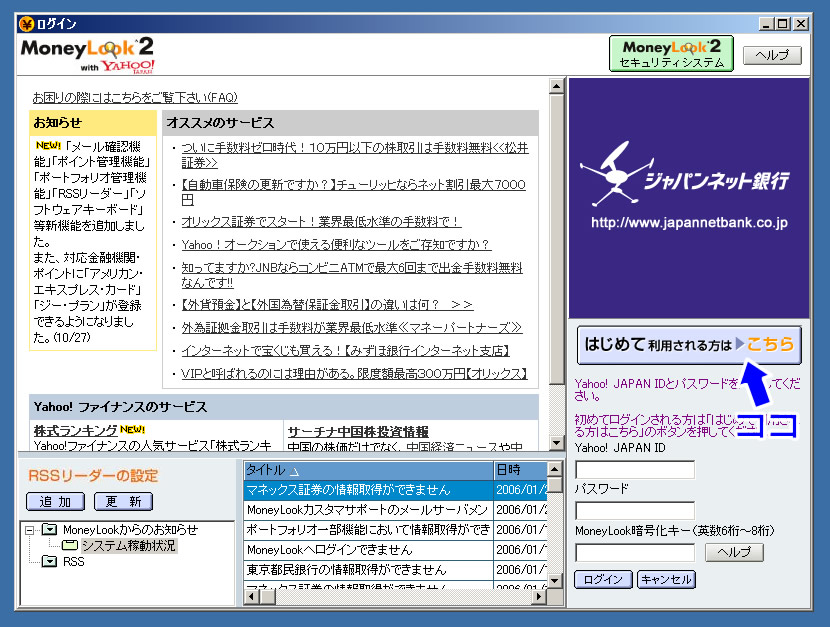Screen dimensions: 830x627
Task: Click the help button in the header
Action: pos(772,55)
